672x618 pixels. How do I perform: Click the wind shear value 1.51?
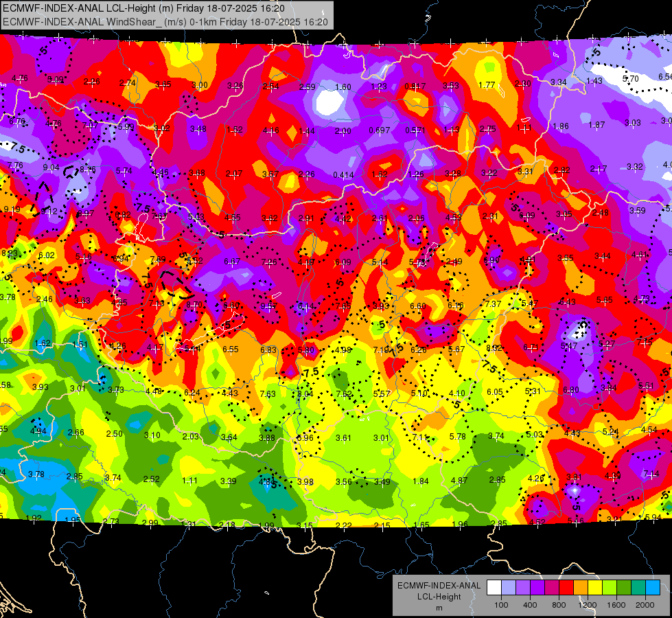point(80,345)
